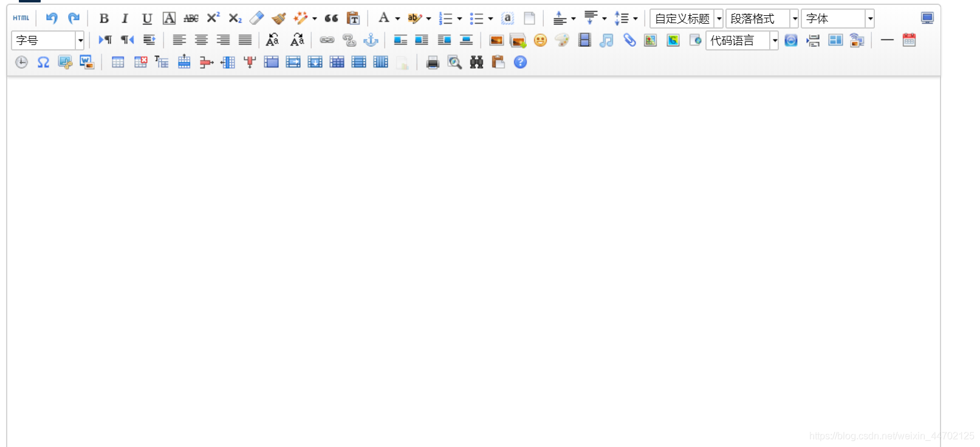Switch to HTML source view
Image resolution: width=980 pixels, height=447 pixels.
coord(21,18)
